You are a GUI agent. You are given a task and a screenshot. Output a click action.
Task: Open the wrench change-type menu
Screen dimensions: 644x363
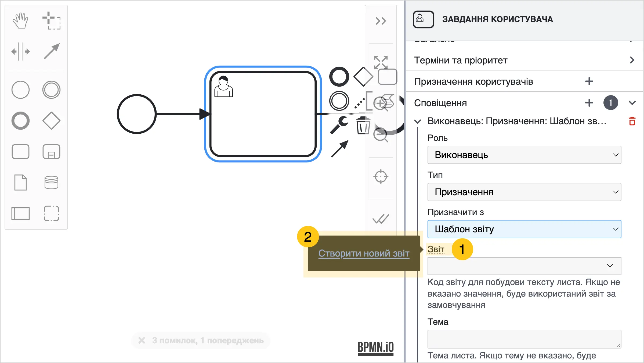pos(339,125)
